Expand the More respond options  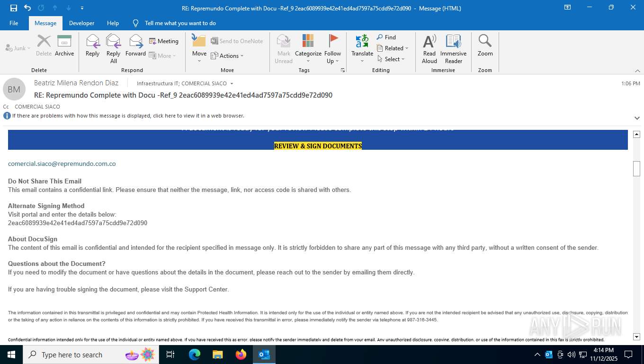click(162, 55)
